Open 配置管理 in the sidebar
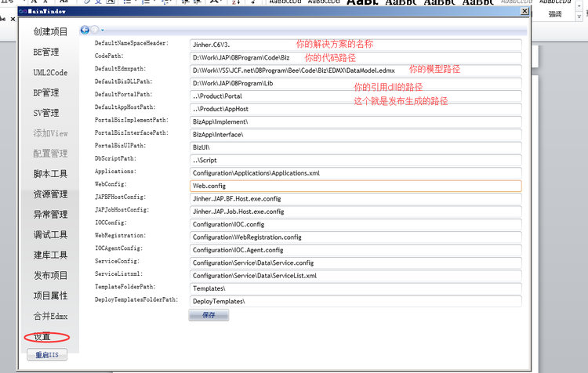Image resolution: width=588 pixels, height=373 pixels. pyautogui.click(x=50, y=154)
